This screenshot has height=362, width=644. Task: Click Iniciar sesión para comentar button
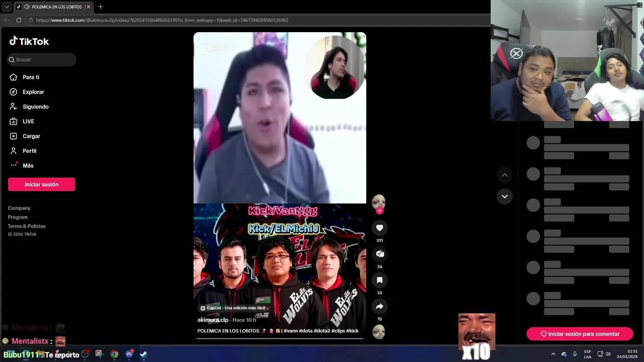(x=580, y=334)
